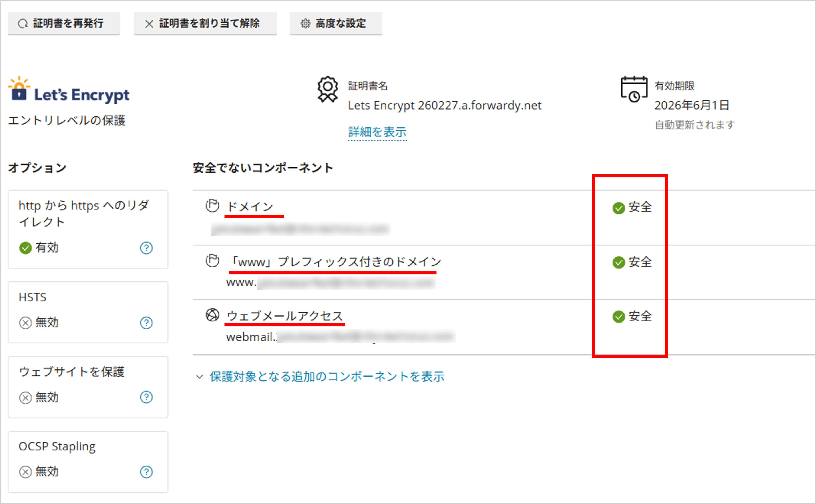Viewport: 816px width, 504px height.
Task: Click the Let's Encrypt logo
Action: point(69,90)
